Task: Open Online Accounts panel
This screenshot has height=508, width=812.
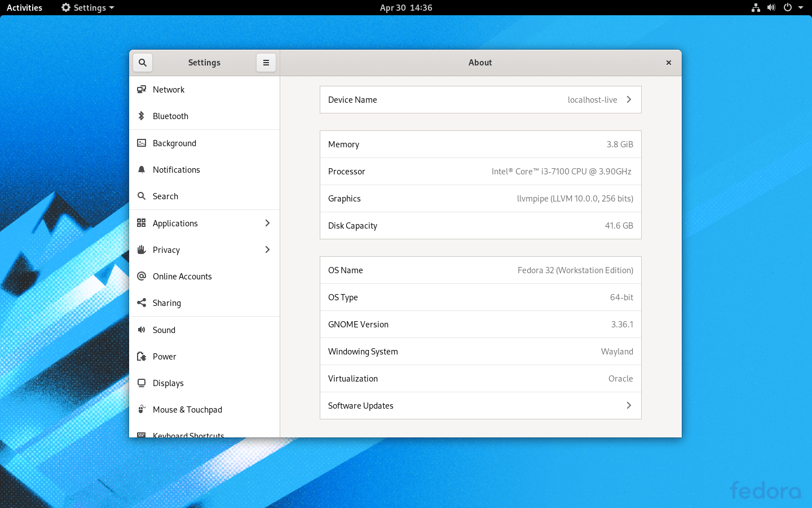Action: pyautogui.click(x=205, y=276)
